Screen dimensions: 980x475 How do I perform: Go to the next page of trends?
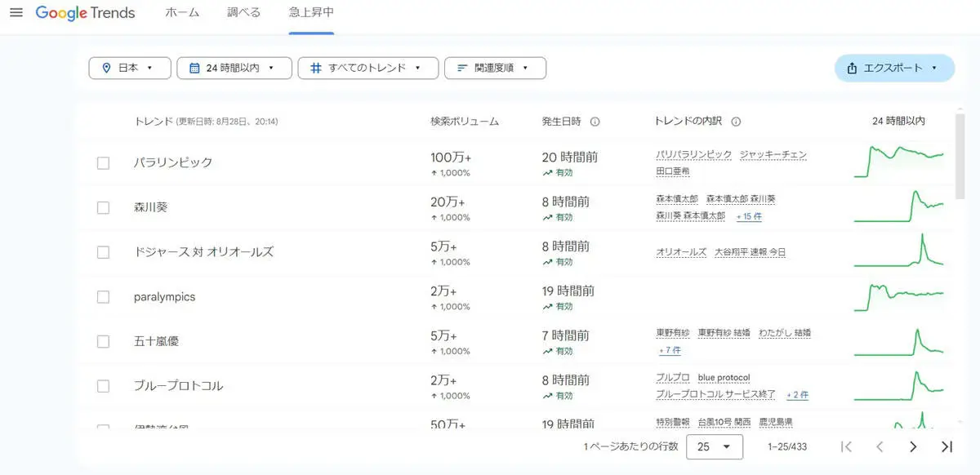pyautogui.click(x=913, y=446)
